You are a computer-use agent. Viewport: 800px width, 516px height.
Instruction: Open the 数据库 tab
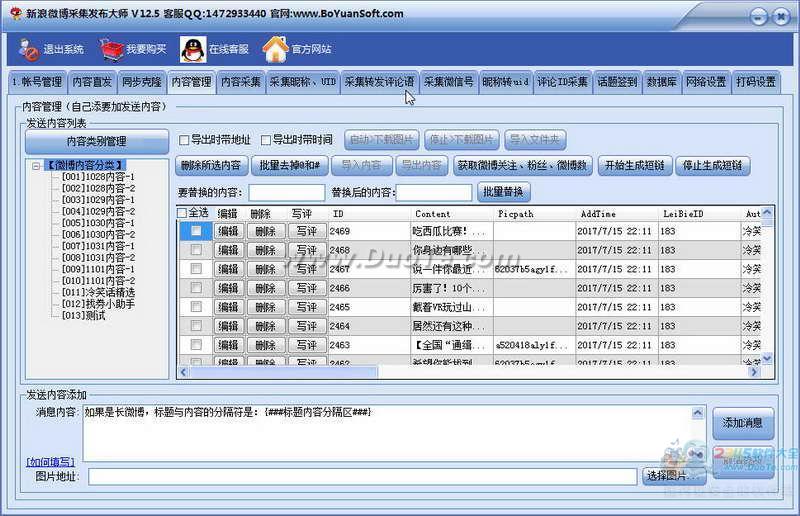coord(662,82)
